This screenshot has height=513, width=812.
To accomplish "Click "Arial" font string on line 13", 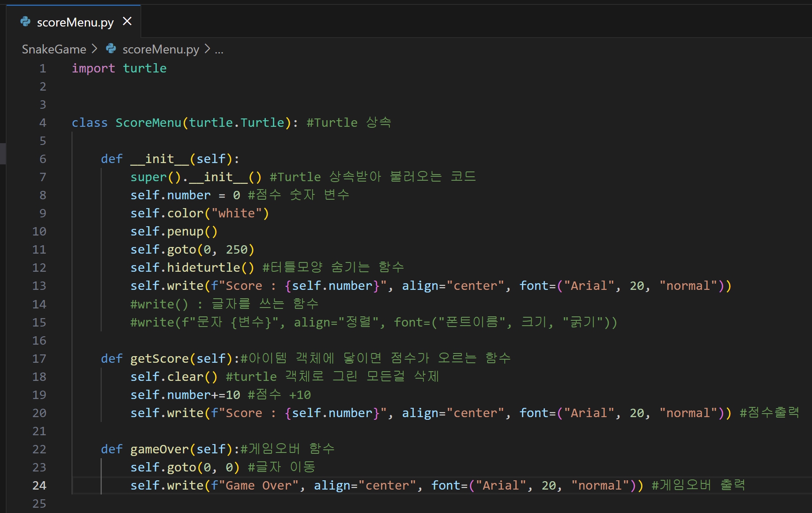I will pyautogui.click(x=589, y=286).
